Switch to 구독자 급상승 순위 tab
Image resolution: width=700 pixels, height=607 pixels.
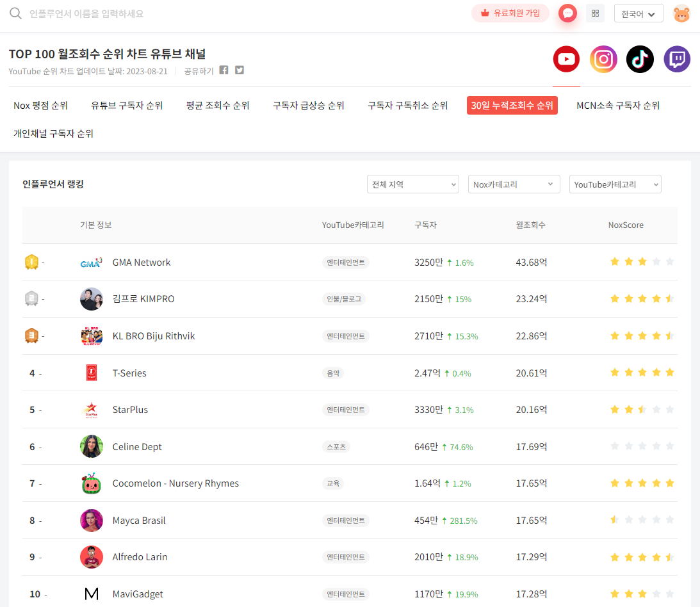click(309, 106)
